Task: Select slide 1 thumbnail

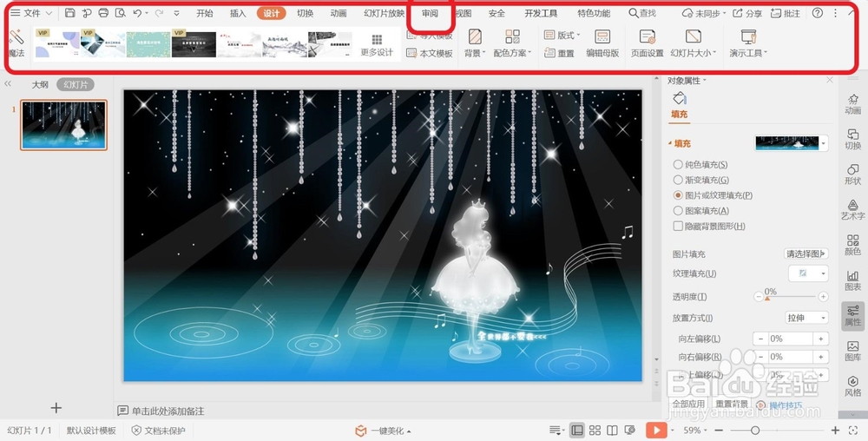Action: click(63, 125)
